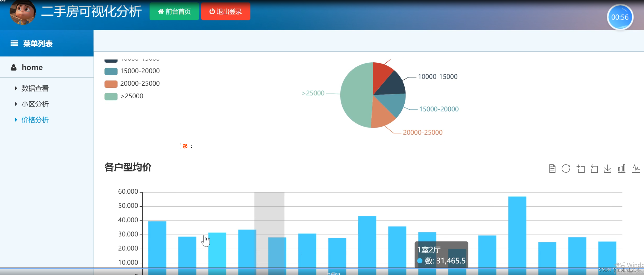This screenshot has width=644, height=275.
Task: Click the >25000 pie label
Action: tap(313, 93)
